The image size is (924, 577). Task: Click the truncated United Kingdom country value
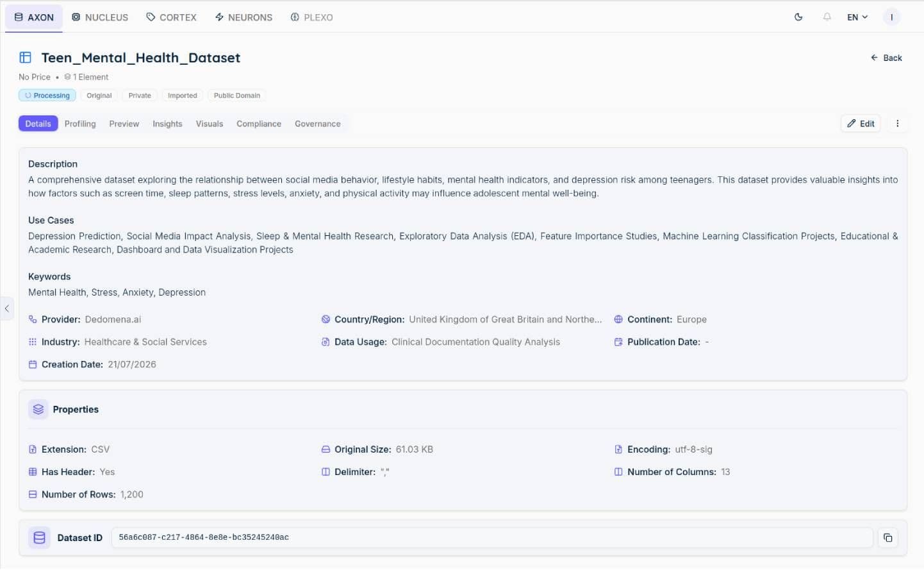click(506, 319)
